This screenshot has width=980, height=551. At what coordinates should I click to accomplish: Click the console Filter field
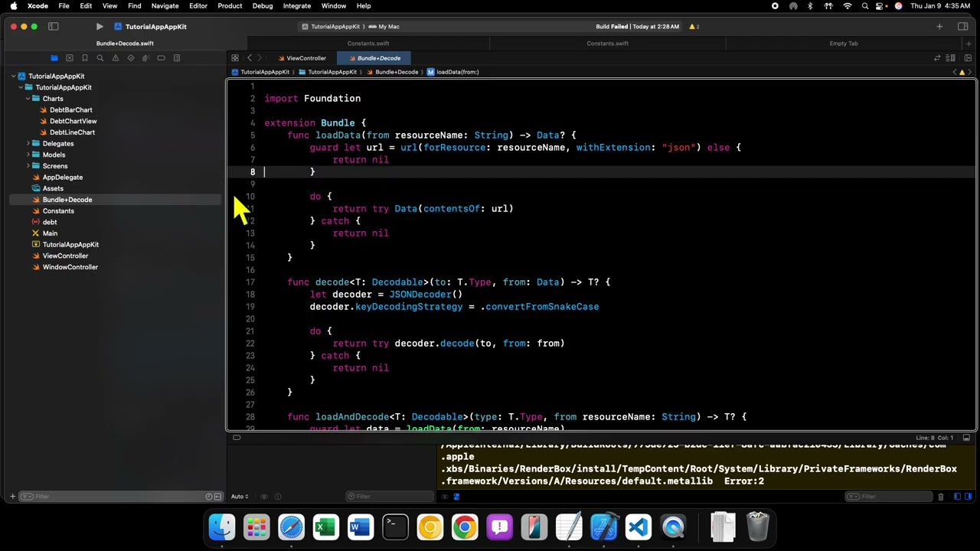(888, 497)
